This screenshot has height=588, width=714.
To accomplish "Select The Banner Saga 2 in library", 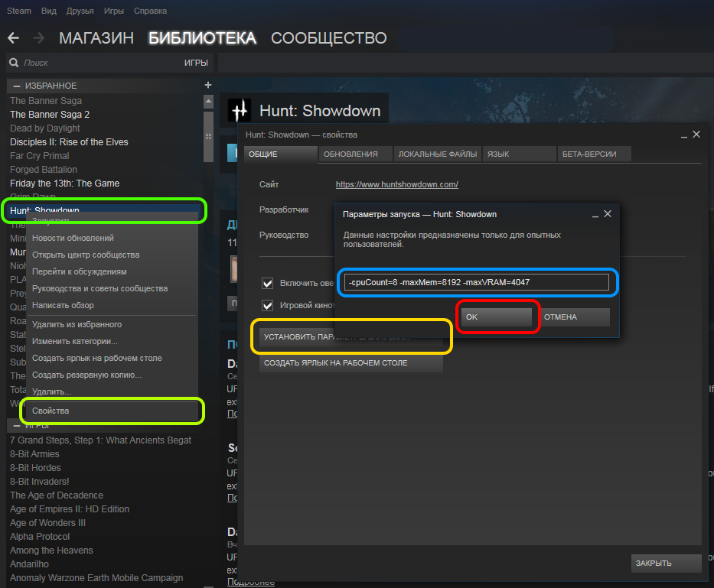I will click(x=50, y=114).
